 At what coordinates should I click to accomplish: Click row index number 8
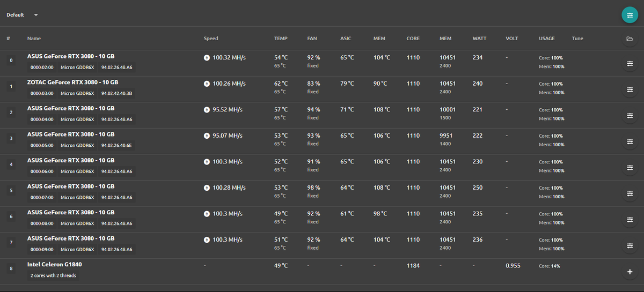tap(11, 268)
